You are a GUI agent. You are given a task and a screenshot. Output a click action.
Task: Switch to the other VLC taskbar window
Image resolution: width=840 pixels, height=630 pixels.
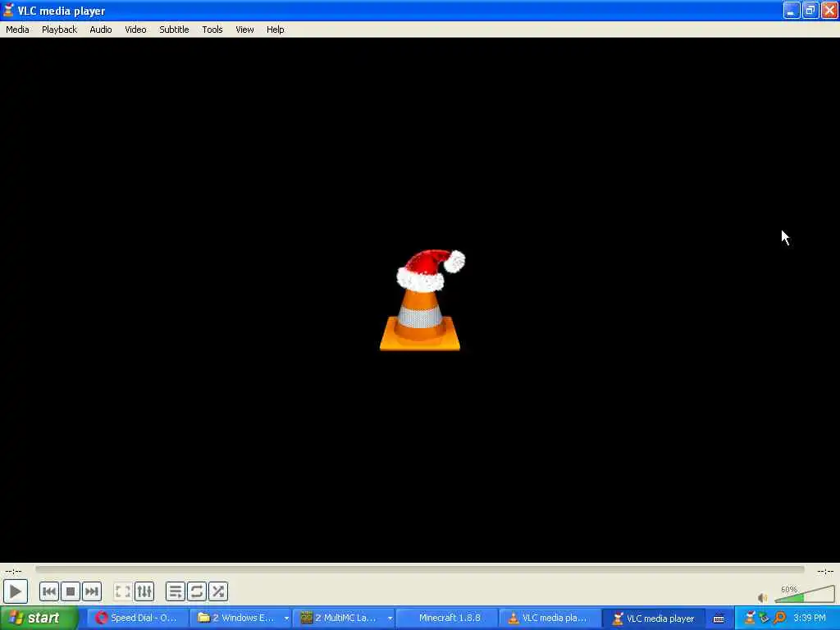(x=550, y=618)
